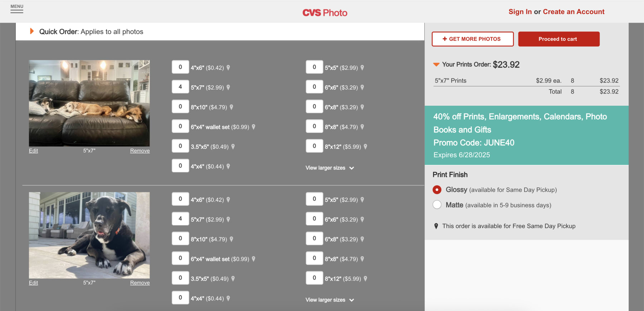Click pickup pin icon beside first photo's 4"x6"
644x311 pixels.
(x=228, y=68)
